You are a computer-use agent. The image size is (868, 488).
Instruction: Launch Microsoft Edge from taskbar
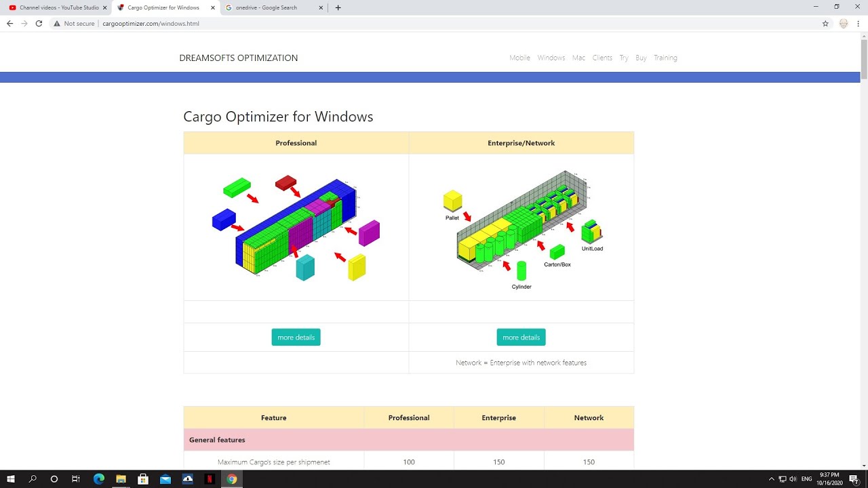(98, 479)
